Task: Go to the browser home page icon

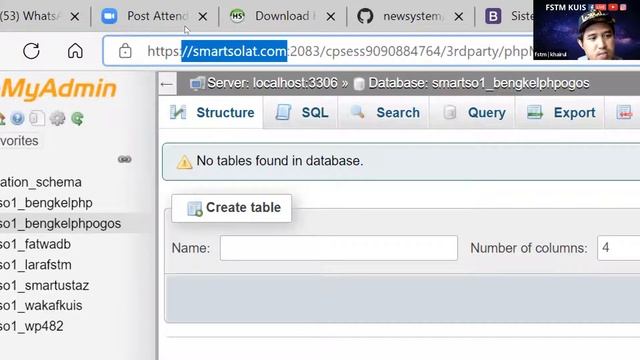Action: [75, 51]
